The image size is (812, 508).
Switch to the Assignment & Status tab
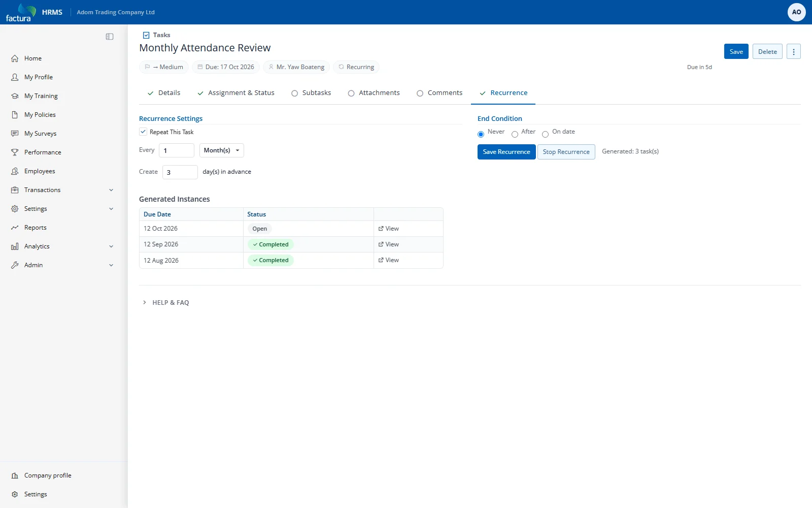tap(236, 93)
